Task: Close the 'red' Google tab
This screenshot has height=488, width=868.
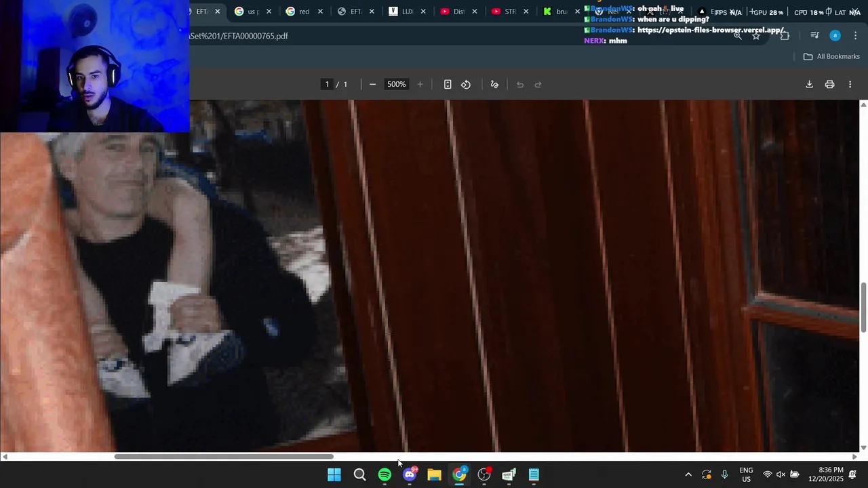Action: [321, 12]
